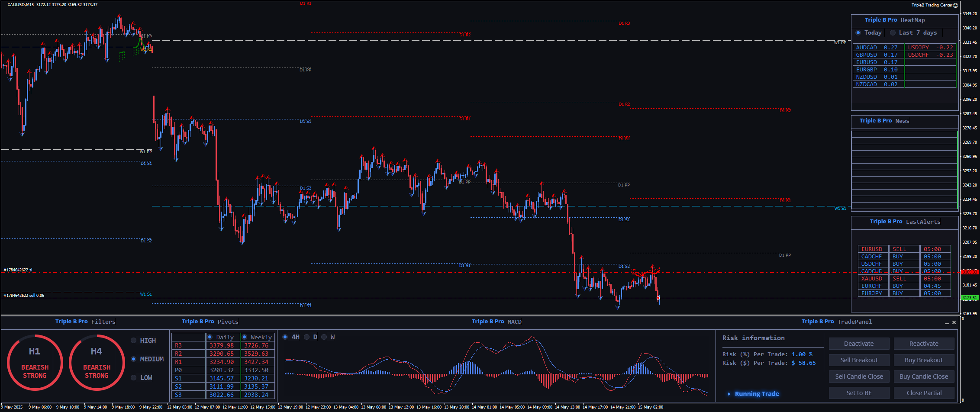The height and width of the screenshot is (412, 980).
Task: Expand the Running Trade section
Action: point(729,394)
